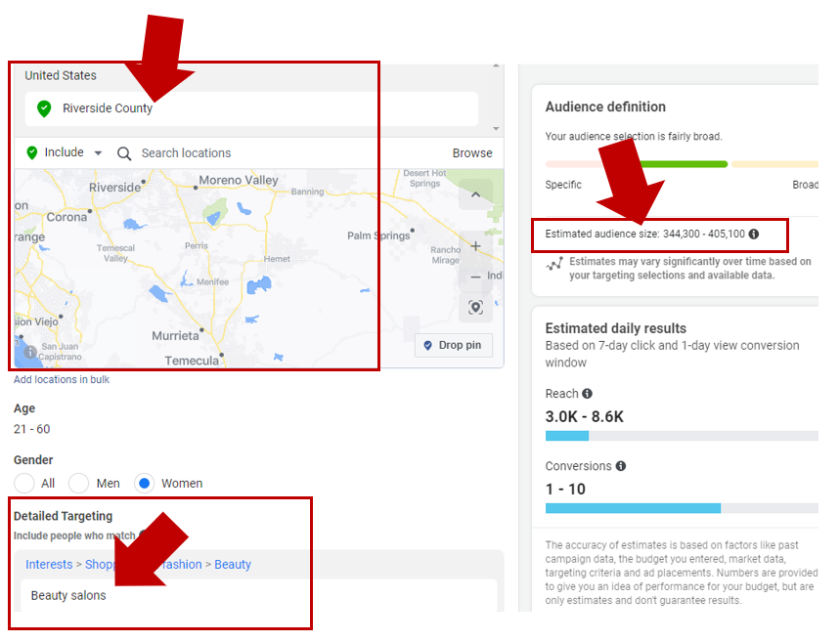Click scroll up arrow of location list
This screenshot has width=840, height=642.
[496, 65]
